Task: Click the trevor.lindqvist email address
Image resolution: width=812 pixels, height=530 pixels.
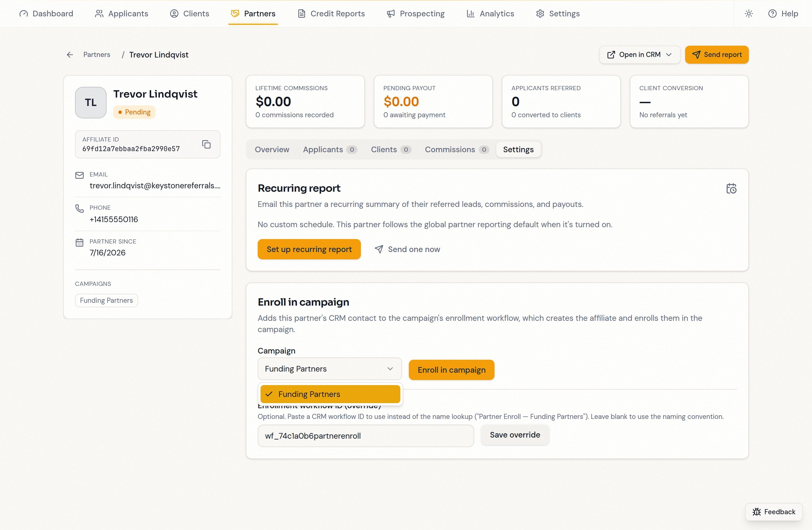Action: 155,185
